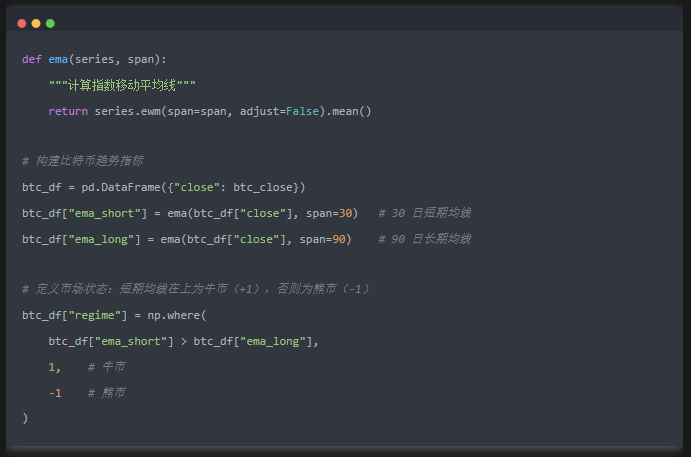Click the docstring """计算指数移动平均线"""
This screenshot has width=691, height=457.
[x=122, y=85]
